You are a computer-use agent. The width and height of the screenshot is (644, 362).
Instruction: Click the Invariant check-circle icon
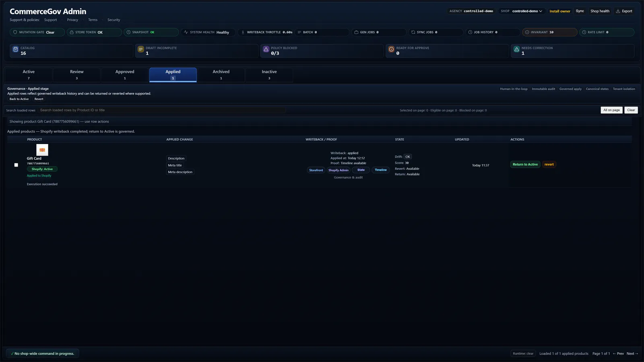[527, 32]
